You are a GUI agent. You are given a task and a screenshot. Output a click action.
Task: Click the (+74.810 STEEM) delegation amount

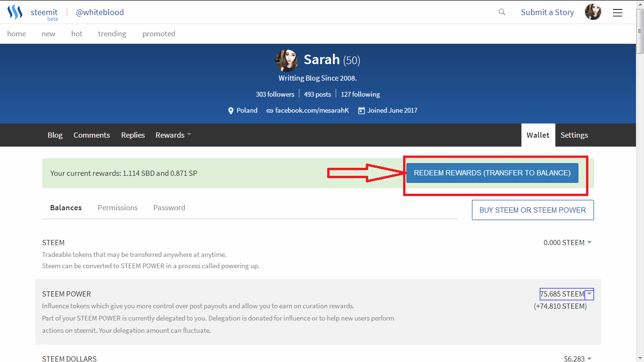(560, 306)
